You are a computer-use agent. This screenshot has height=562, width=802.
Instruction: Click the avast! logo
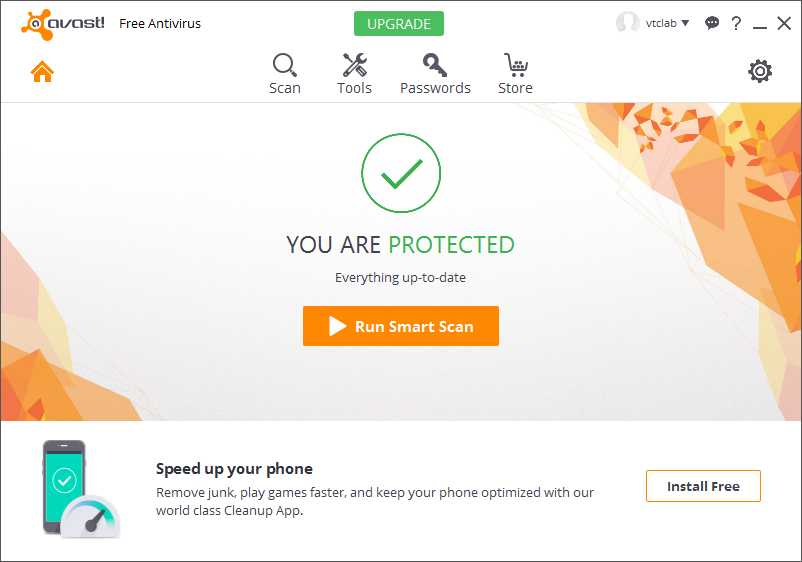click(62, 23)
